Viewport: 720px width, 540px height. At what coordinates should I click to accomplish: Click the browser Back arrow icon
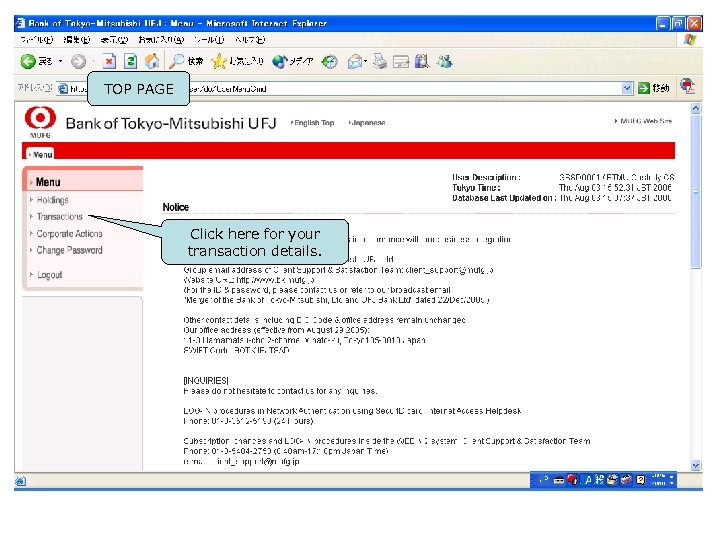28,61
